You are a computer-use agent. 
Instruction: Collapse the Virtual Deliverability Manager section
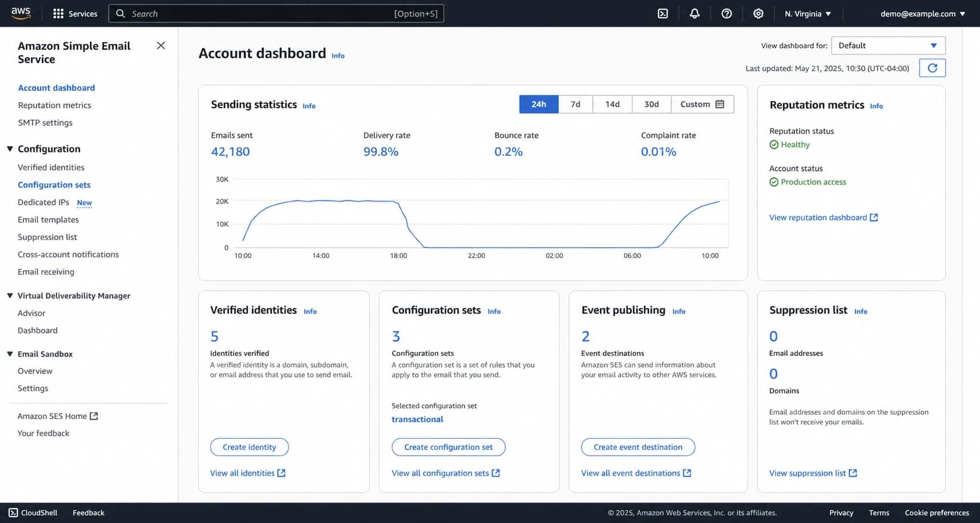coord(10,296)
